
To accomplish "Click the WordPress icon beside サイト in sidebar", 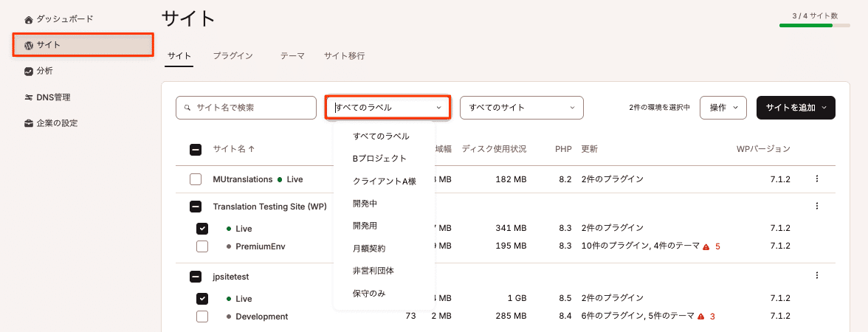I will (29, 46).
